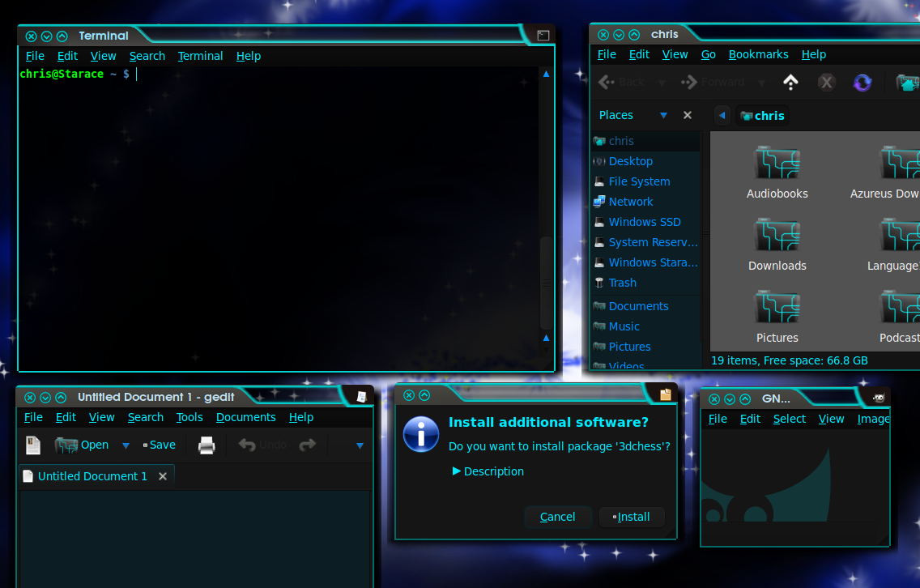Click Cancel in the install dialog
Viewport: 920px width, 588px height.
coord(557,517)
